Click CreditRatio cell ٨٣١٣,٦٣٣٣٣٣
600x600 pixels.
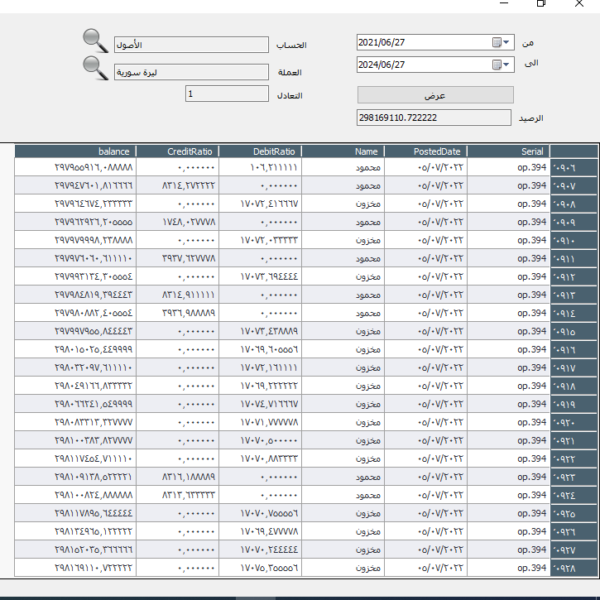178,495
